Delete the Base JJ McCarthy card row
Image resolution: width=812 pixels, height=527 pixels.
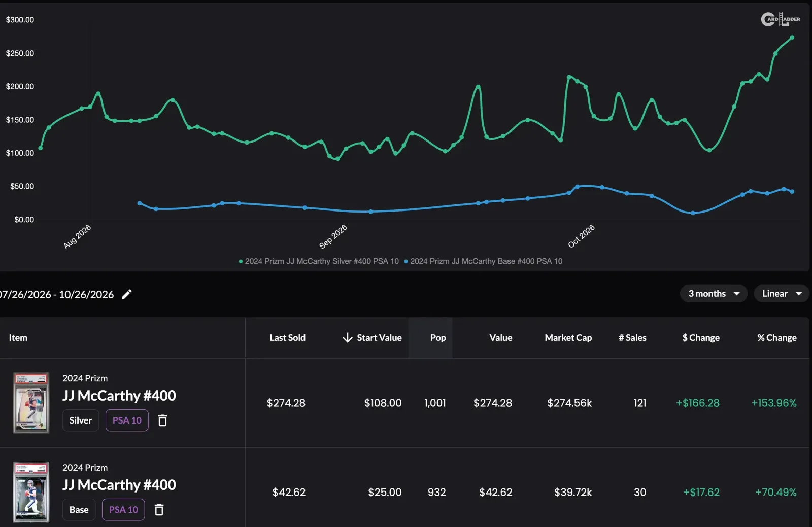point(159,510)
